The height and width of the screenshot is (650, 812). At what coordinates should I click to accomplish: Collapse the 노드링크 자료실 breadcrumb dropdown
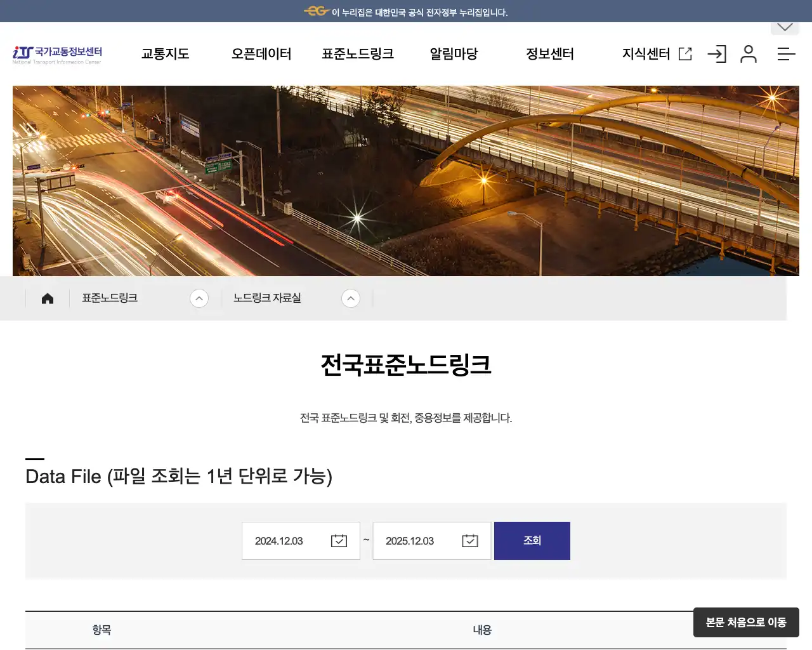coord(351,298)
